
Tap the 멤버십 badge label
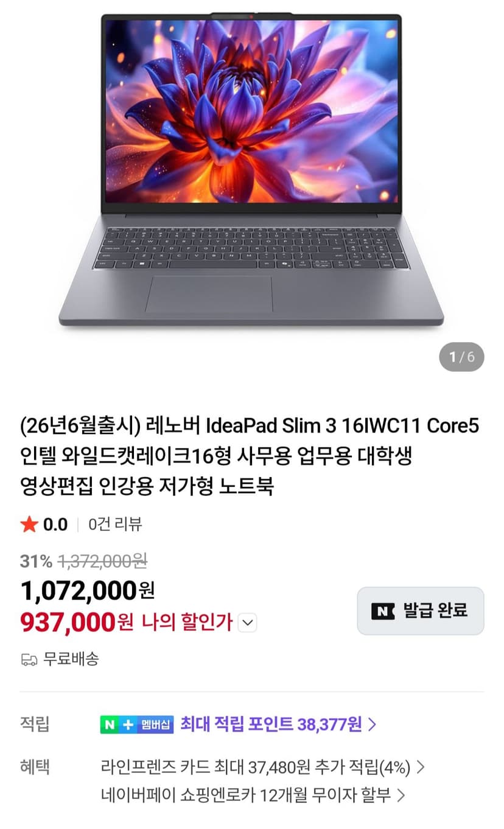click(157, 724)
